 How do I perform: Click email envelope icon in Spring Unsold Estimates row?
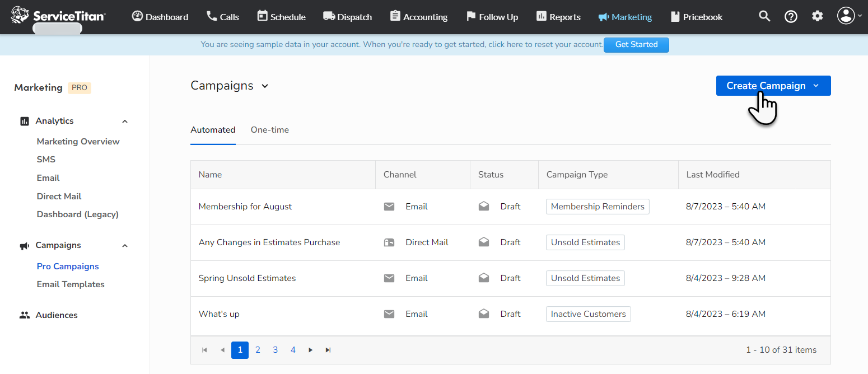point(389,278)
